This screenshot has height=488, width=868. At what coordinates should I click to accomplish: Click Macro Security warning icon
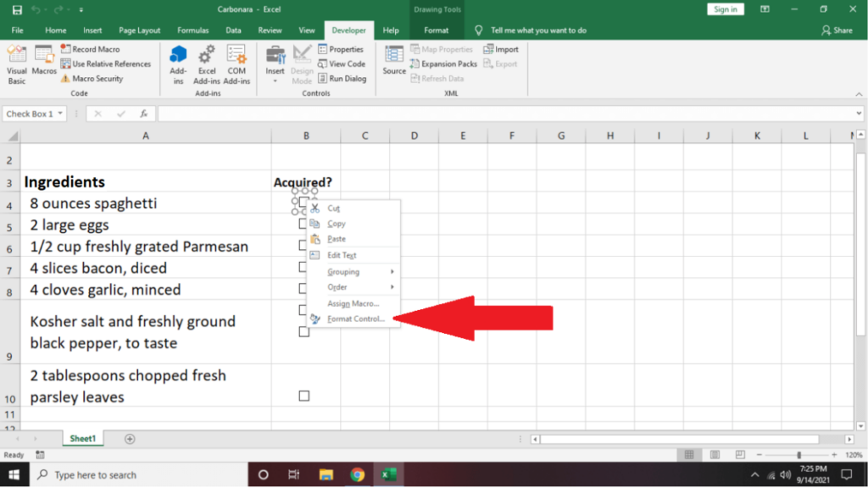pos(65,79)
